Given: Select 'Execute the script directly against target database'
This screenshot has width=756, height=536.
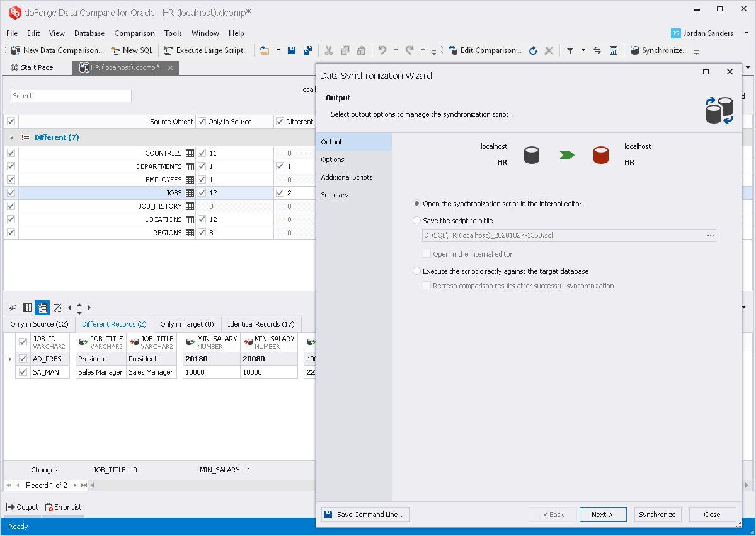Looking at the screenshot, I should tap(416, 271).
